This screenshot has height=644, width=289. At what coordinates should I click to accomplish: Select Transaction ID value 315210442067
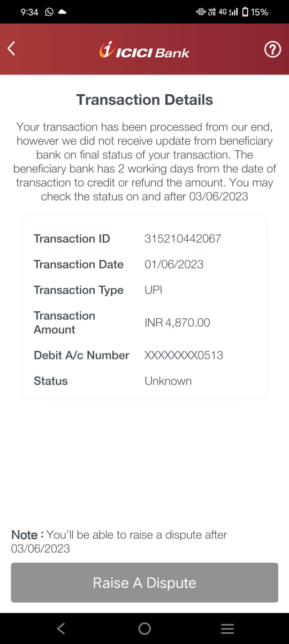[x=182, y=239]
